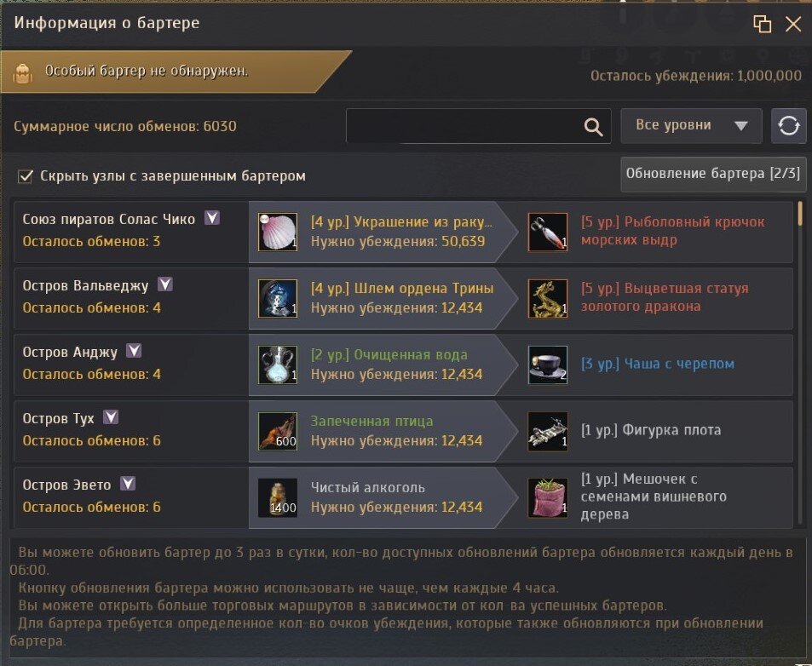
Task: Expand Союз пиратов Солас Чико entry
Action: 212,218
